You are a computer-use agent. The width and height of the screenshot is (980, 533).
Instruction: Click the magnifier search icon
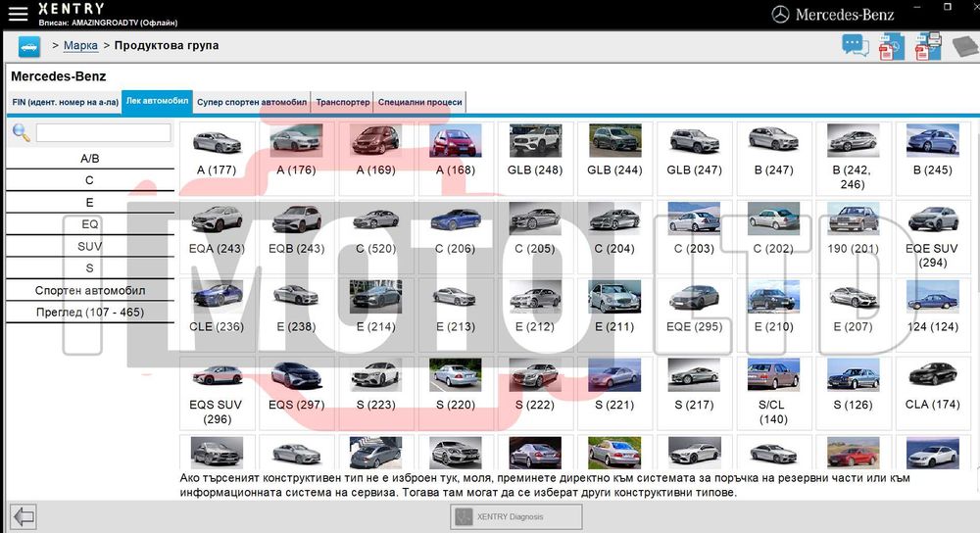[x=22, y=132]
